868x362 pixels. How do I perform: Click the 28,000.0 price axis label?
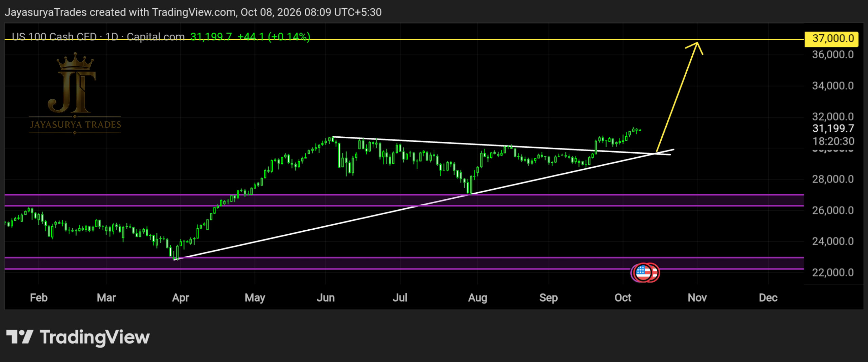pyautogui.click(x=833, y=179)
